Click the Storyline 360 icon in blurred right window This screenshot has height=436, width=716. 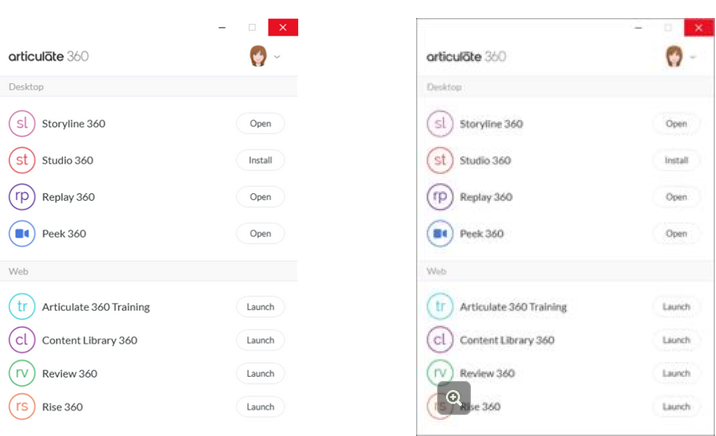click(440, 123)
